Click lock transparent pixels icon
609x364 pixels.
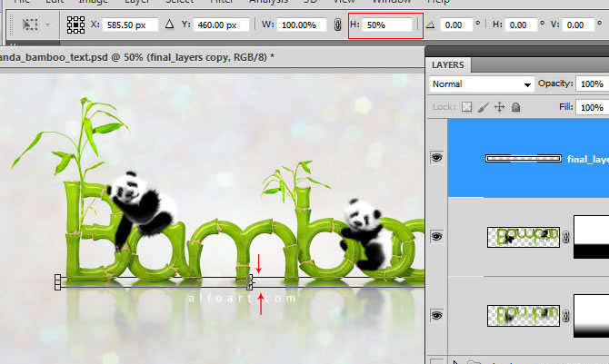pyautogui.click(x=466, y=107)
